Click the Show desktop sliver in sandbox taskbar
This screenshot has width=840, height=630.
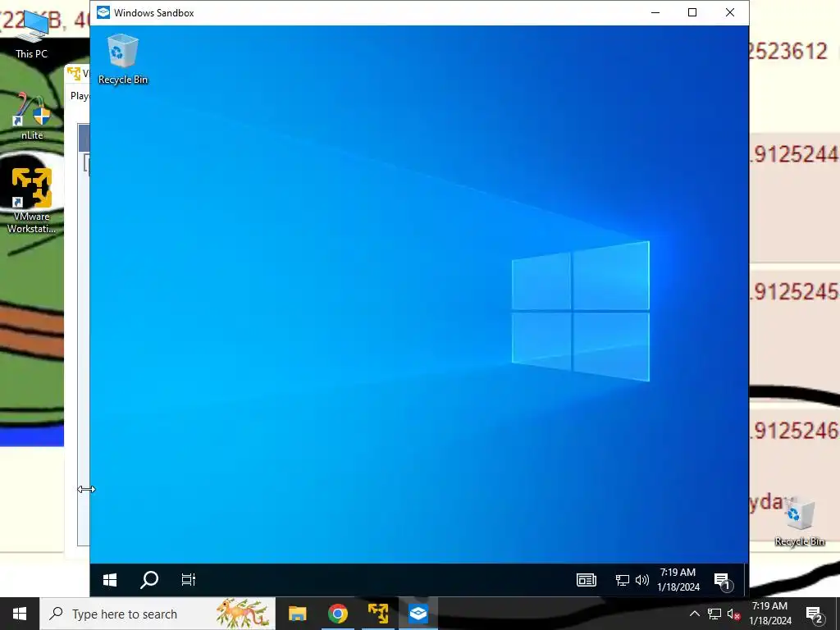pos(746,580)
